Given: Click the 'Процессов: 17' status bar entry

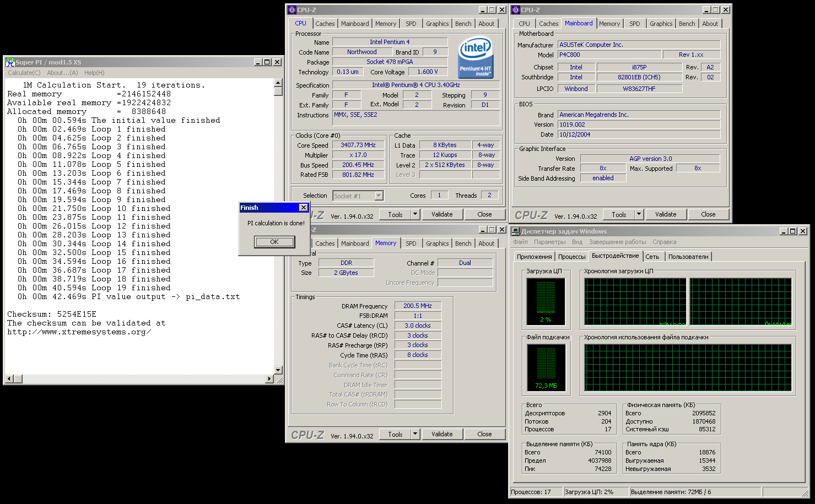Looking at the screenshot, I should [536, 492].
